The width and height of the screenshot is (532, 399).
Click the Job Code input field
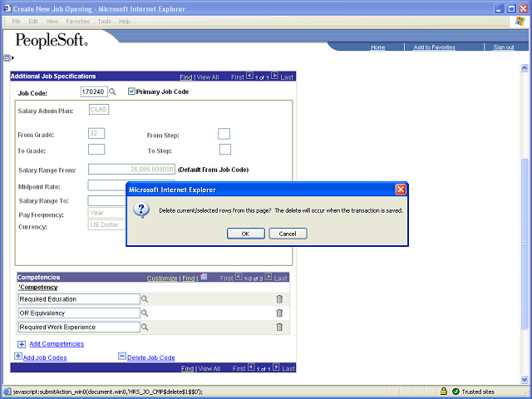coord(94,91)
